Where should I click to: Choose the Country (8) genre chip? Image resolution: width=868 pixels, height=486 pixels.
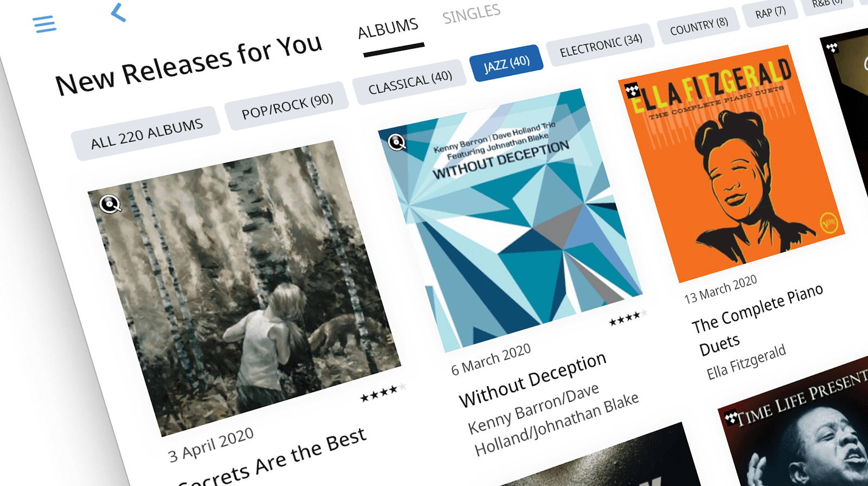[x=699, y=25]
